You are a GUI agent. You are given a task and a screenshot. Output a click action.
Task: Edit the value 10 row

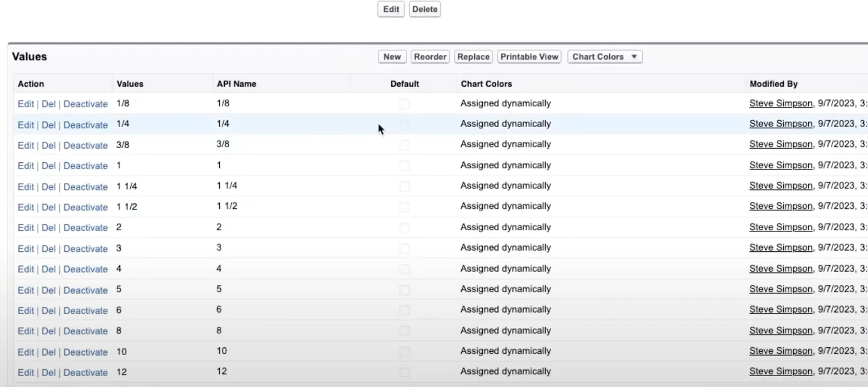click(x=25, y=352)
